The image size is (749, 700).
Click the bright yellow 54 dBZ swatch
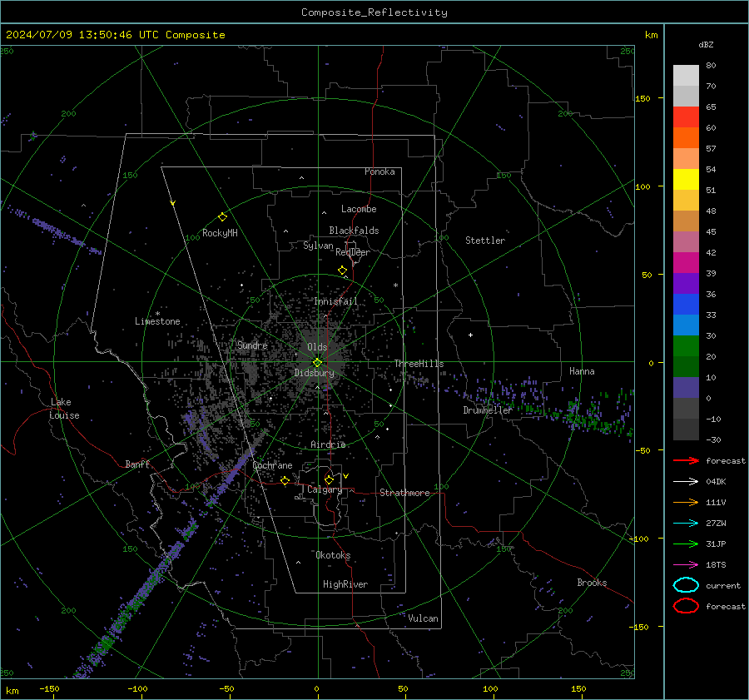click(x=686, y=179)
